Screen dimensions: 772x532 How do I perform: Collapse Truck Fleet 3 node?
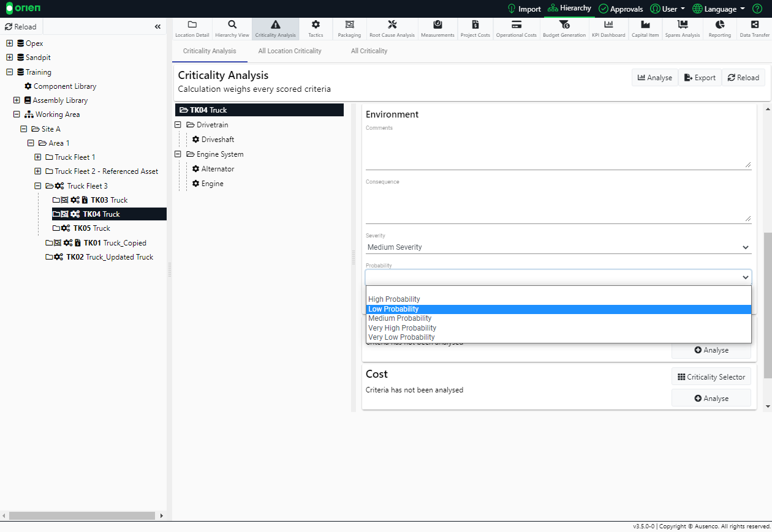(x=38, y=186)
